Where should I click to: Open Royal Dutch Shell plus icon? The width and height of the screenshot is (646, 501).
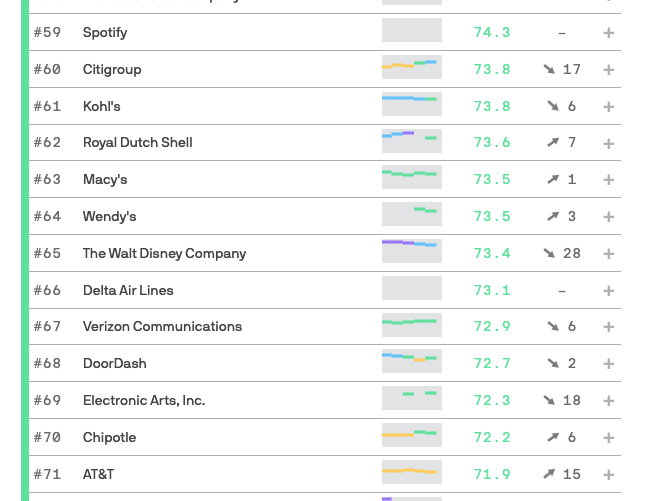pos(608,143)
